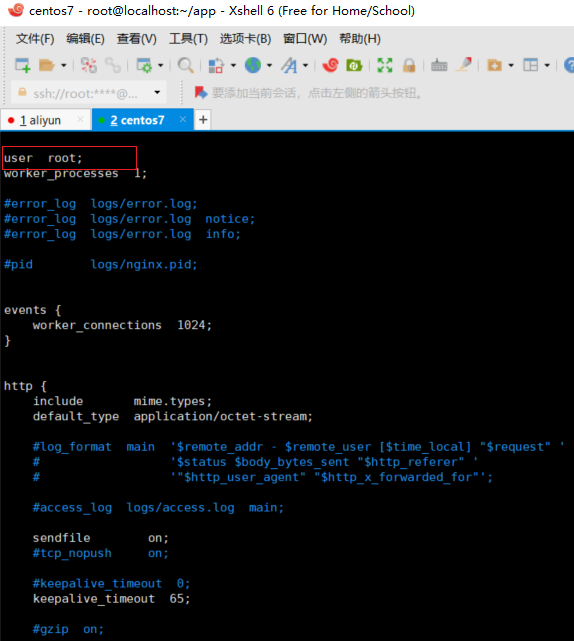Image resolution: width=574 pixels, height=641 pixels.
Task: Toggle full screen with green arrows icon
Action: [385, 65]
